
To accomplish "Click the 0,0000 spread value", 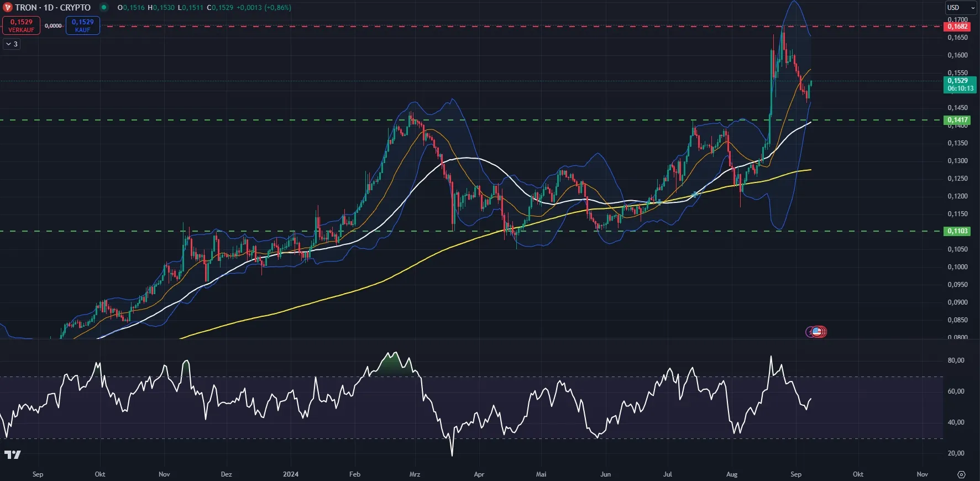I will click(x=53, y=26).
